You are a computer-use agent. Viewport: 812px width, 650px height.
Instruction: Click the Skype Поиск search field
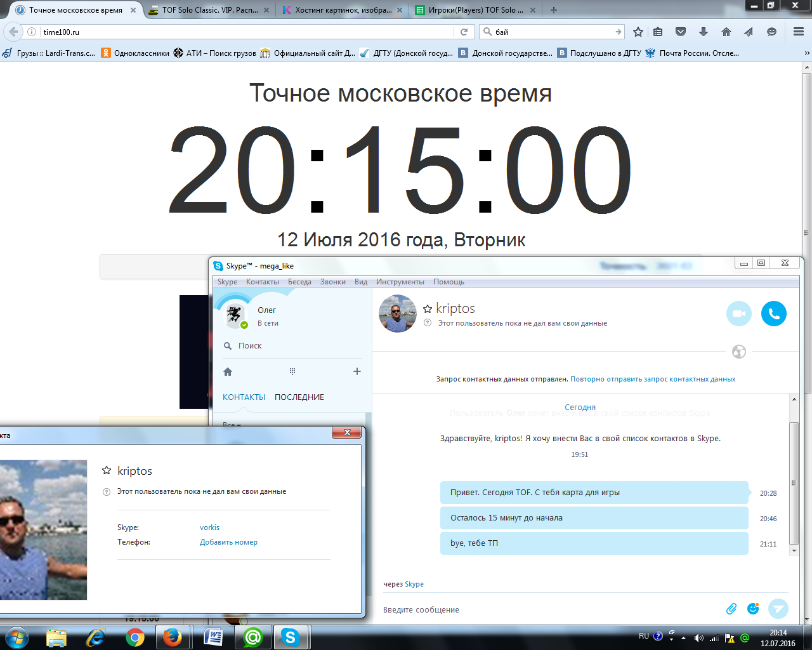pyautogui.click(x=292, y=346)
